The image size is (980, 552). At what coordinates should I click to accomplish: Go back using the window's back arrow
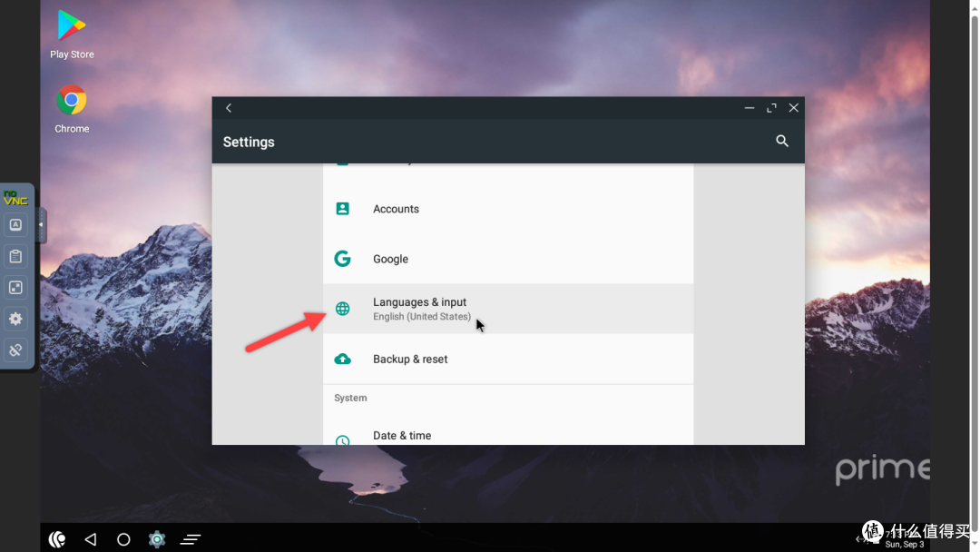click(229, 108)
